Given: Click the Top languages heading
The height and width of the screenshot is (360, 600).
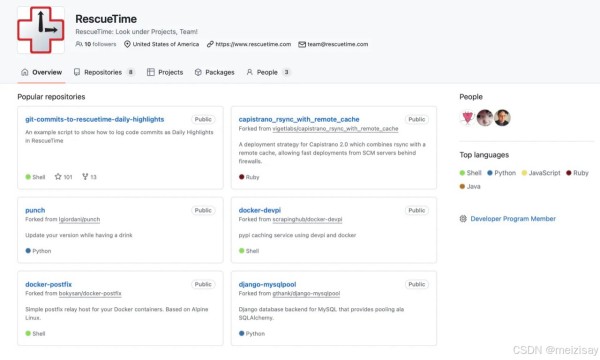Looking at the screenshot, I should pyautogui.click(x=484, y=155).
